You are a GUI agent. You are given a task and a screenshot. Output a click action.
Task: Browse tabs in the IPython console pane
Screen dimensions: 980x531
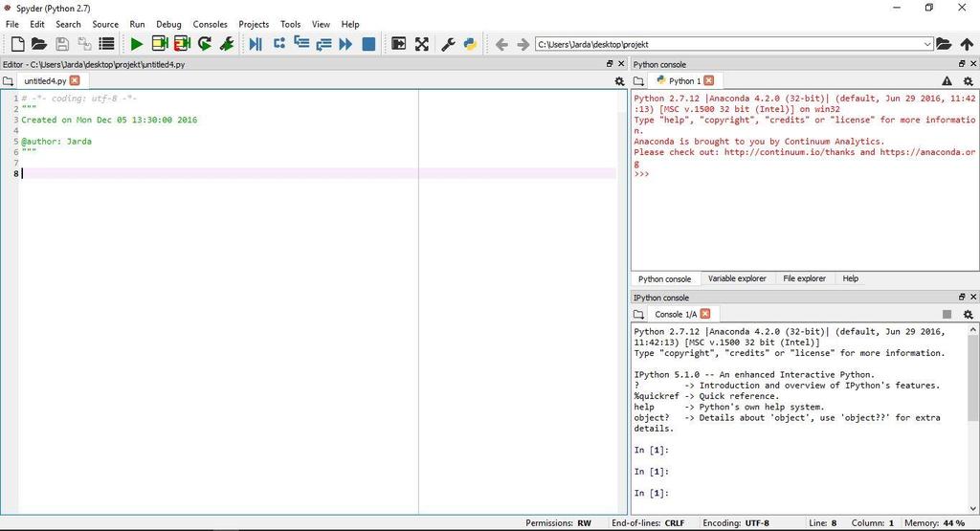(x=638, y=314)
